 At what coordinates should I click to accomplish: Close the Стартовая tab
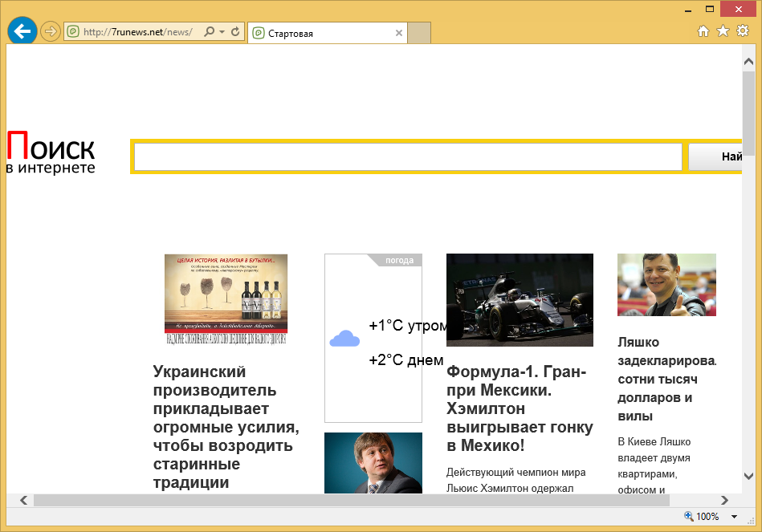click(399, 33)
